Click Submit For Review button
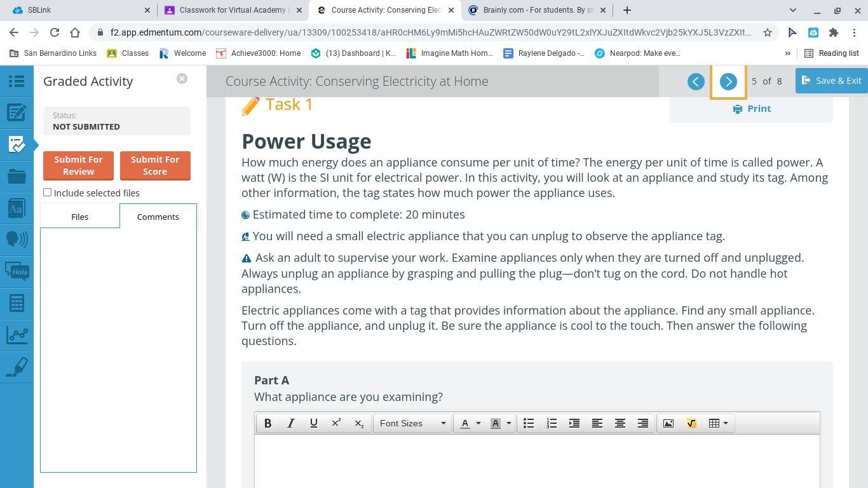This screenshot has width=868, height=488. pos(78,165)
